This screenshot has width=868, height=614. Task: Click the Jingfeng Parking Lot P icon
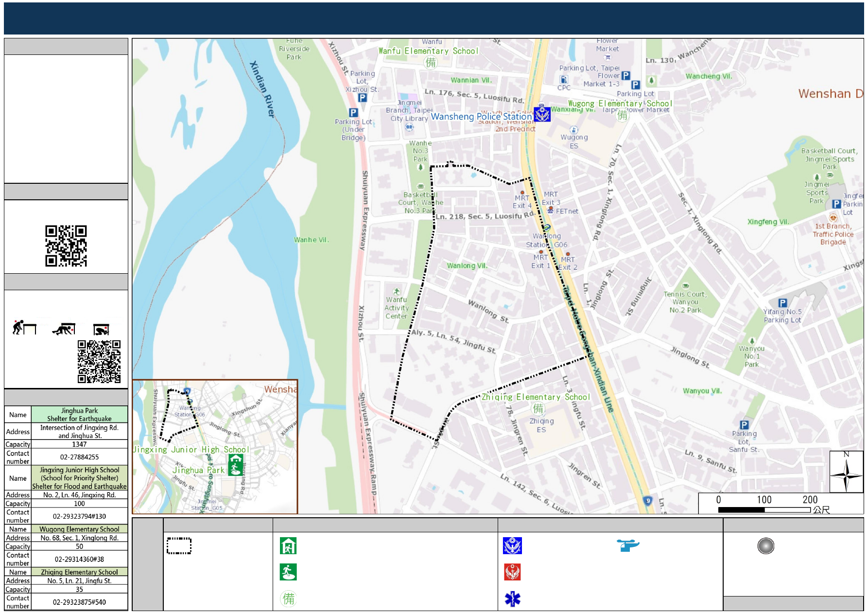point(836,204)
